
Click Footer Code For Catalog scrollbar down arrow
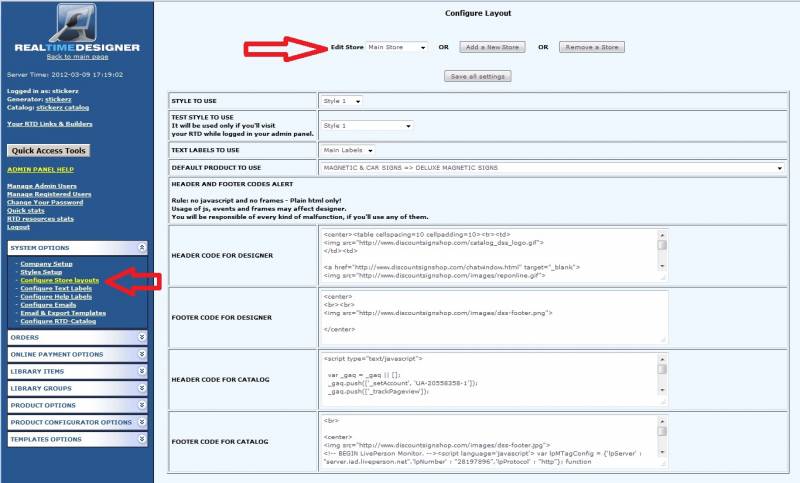(x=662, y=452)
